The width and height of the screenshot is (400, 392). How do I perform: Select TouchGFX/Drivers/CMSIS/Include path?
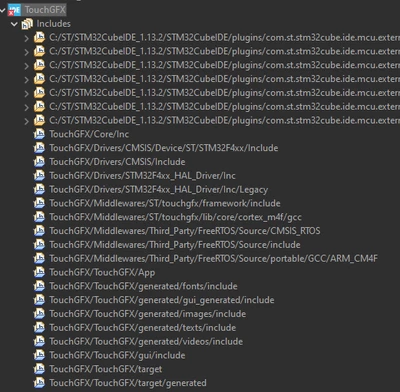(117, 162)
